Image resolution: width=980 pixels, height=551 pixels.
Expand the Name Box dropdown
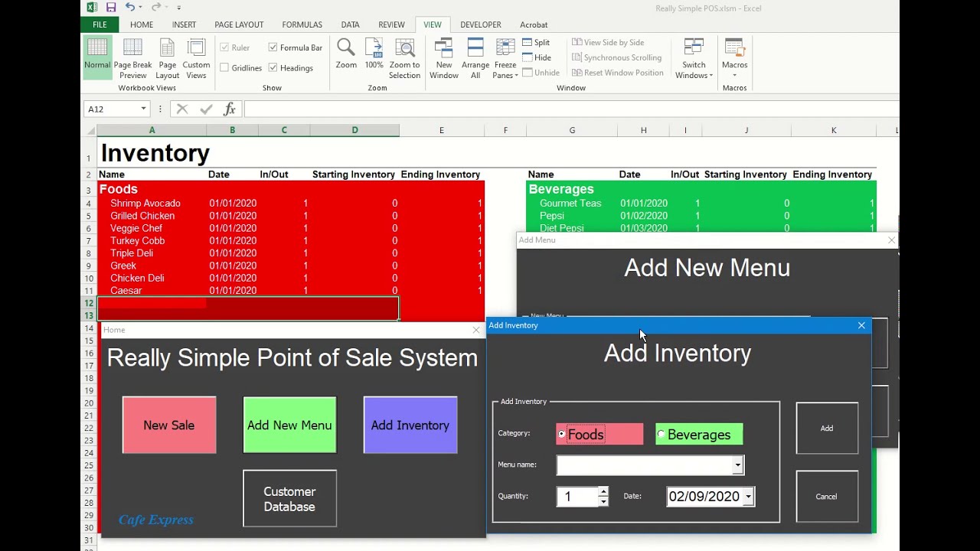[143, 109]
